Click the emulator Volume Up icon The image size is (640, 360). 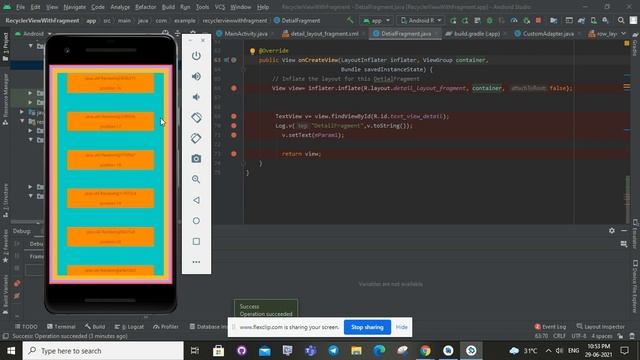tap(196, 76)
